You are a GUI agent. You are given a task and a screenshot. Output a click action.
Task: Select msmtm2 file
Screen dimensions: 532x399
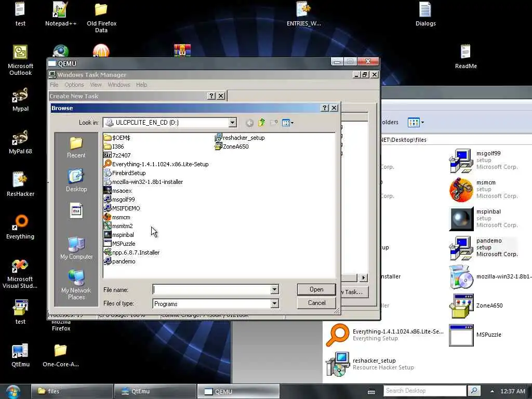click(x=118, y=226)
